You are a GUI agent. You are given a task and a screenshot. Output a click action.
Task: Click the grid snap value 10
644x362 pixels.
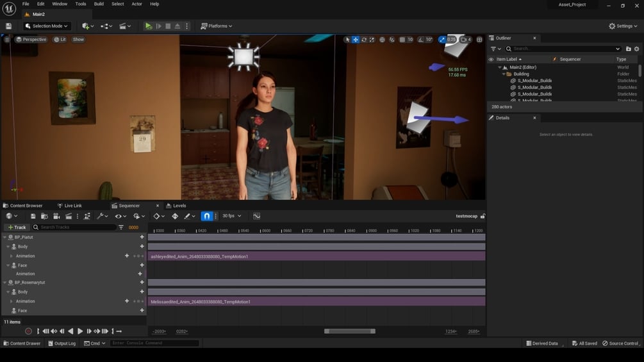coord(410,39)
